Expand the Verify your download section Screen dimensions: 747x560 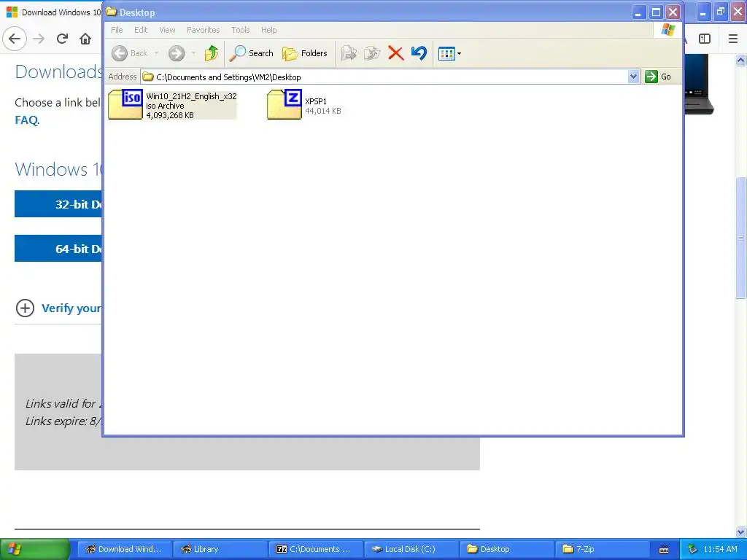pos(58,308)
